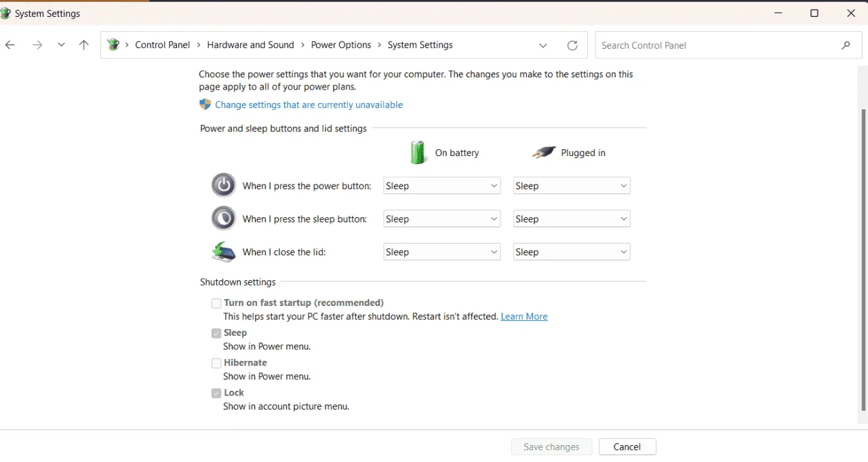Click Change settings that are currently unavailable
The image size is (868, 462).
tap(309, 105)
